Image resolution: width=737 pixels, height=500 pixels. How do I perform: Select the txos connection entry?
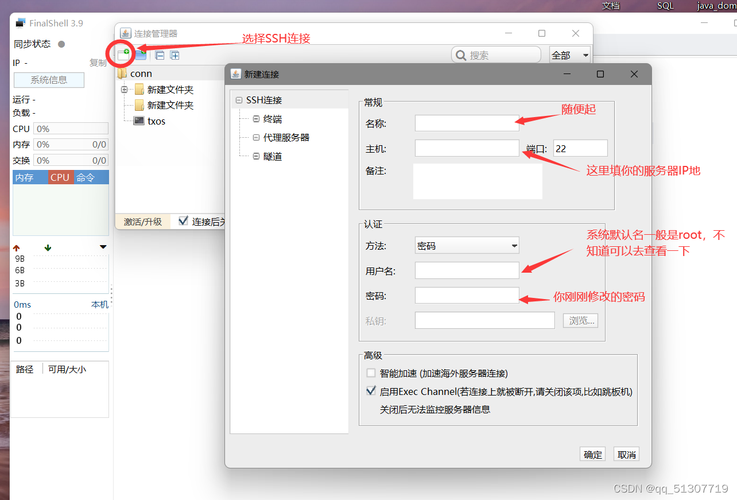tap(156, 121)
